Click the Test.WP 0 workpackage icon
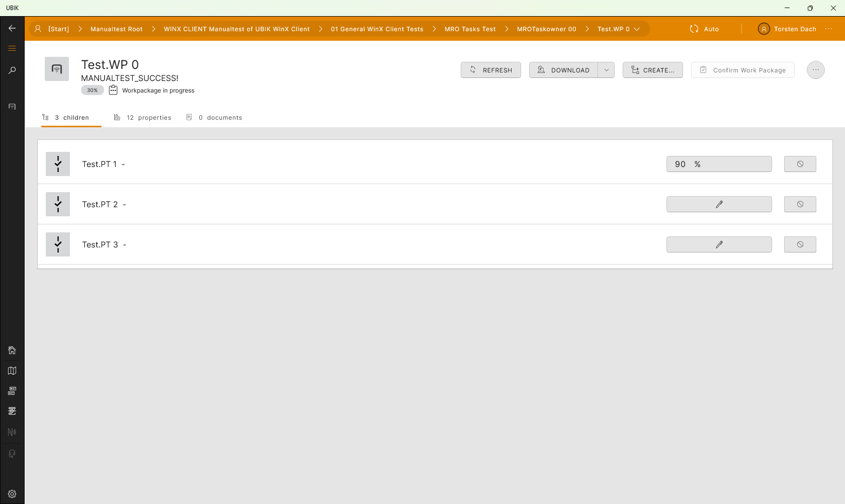This screenshot has width=845, height=504. click(x=57, y=69)
